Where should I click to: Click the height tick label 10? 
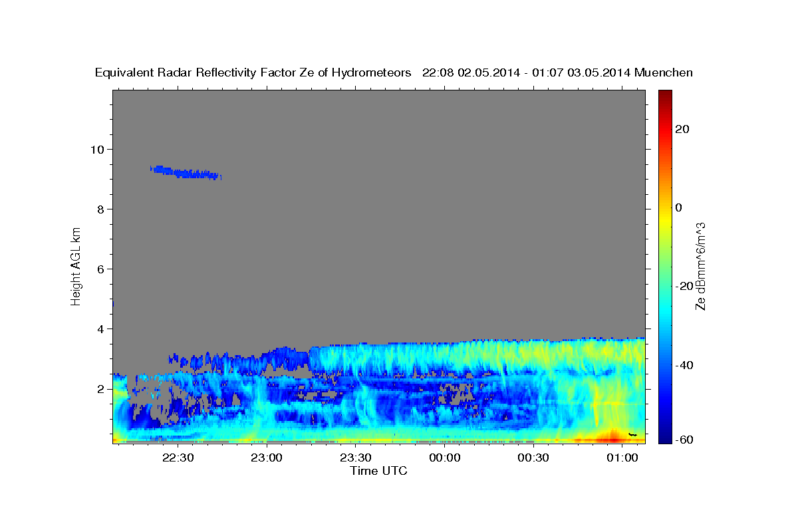tap(98, 149)
